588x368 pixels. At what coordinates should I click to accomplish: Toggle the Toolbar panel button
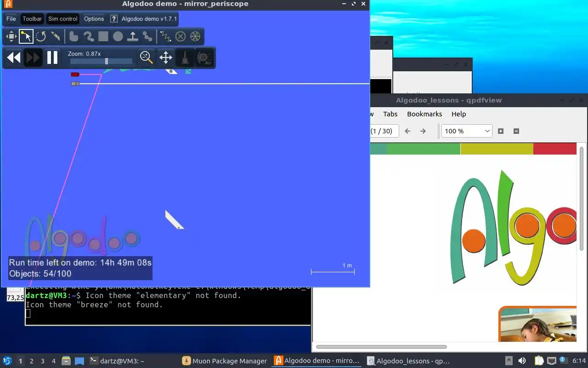[32, 19]
